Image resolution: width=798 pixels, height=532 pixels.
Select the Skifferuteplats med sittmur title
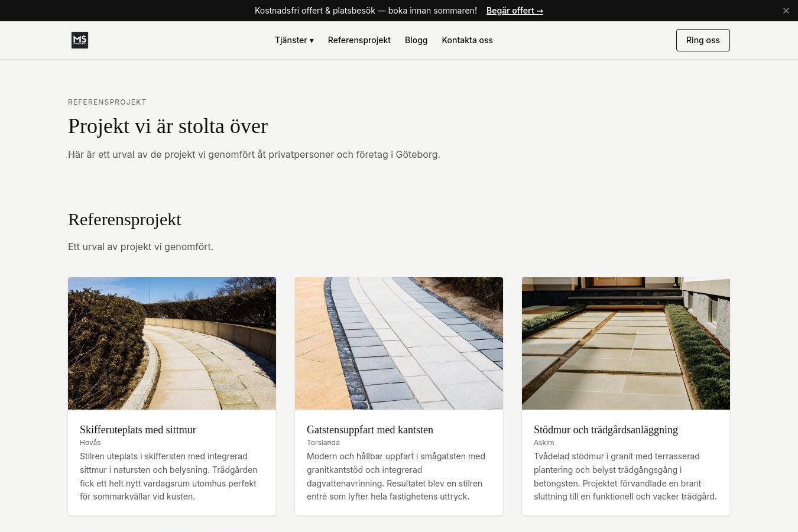(138, 430)
